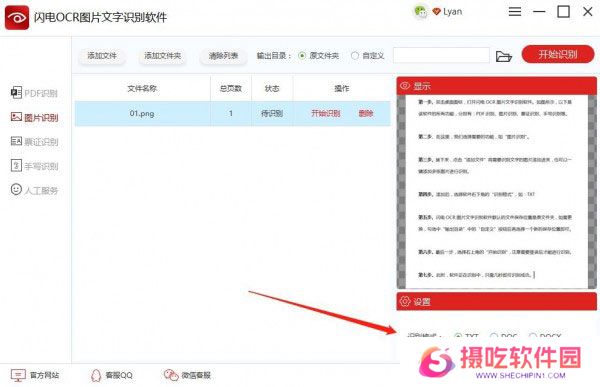
Task: Open the hamburger menu icon
Action: click(x=515, y=11)
